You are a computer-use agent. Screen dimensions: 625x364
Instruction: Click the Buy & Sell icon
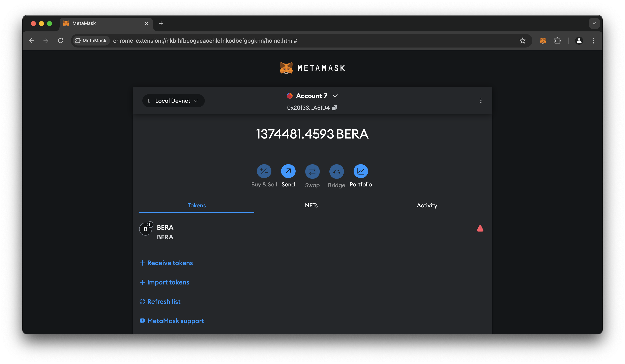264,171
